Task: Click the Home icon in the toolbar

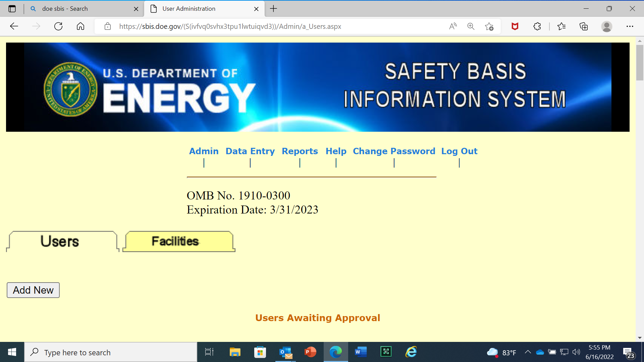Action: click(x=80, y=26)
